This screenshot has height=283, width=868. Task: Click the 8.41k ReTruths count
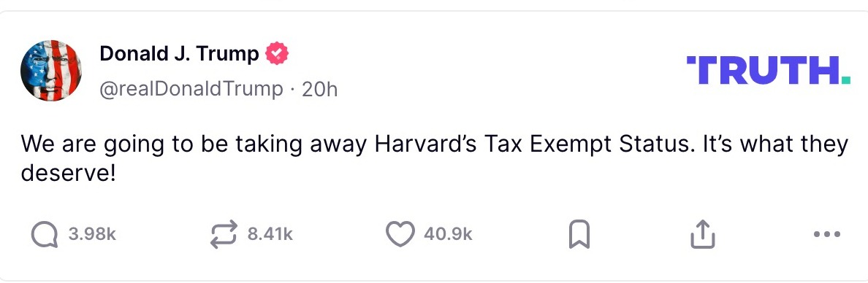pyautogui.click(x=270, y=235)
